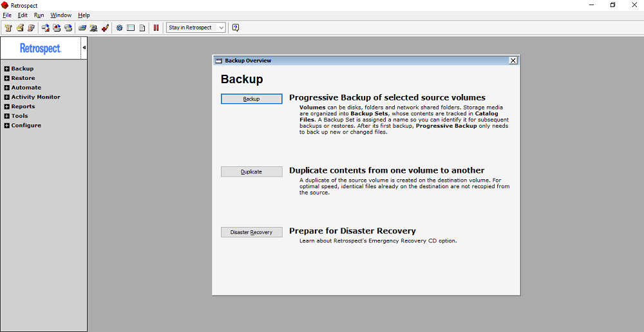
Task: Click the large 'Backup' dialog heading
Action: click(x=242, y=79)
